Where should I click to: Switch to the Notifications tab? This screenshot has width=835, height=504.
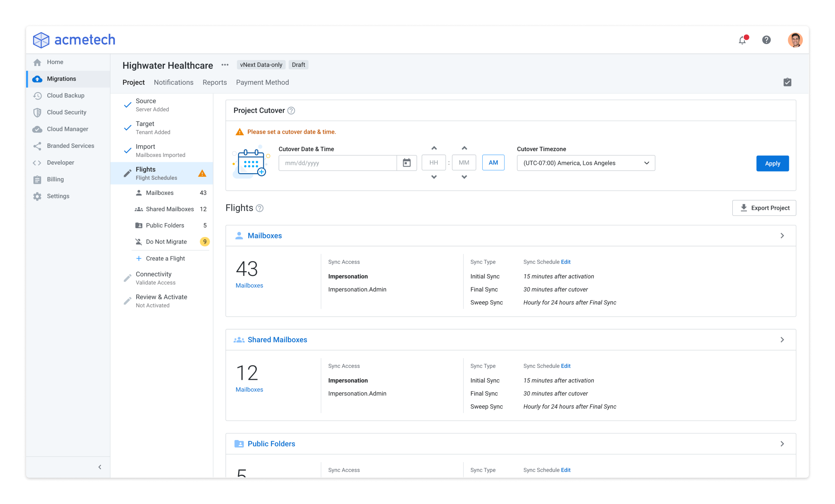point(173,82)
